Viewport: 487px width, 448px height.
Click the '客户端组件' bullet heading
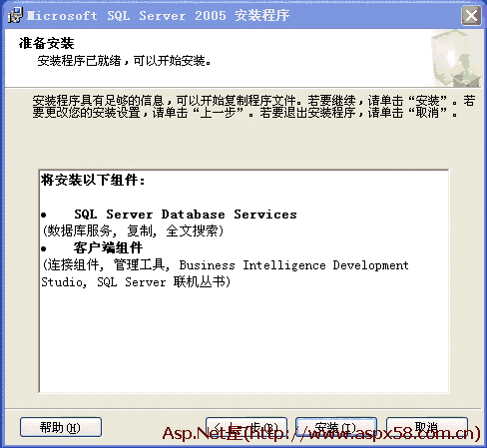click(108, 247)
